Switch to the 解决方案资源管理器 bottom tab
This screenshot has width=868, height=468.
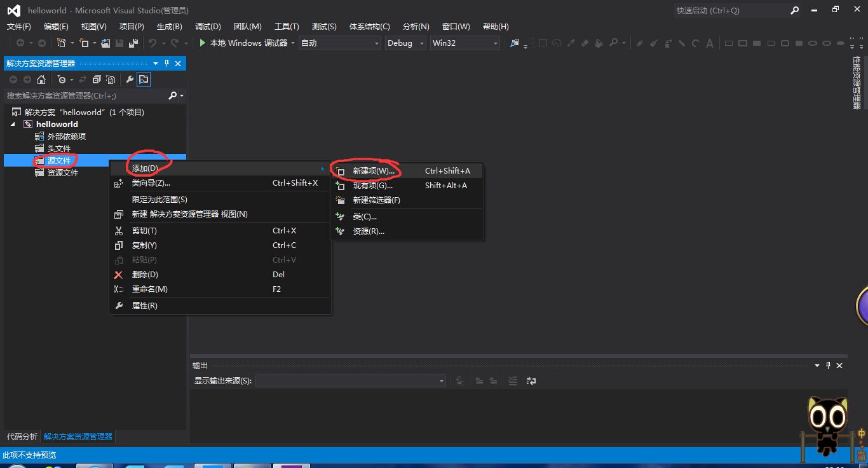(78, 437)
